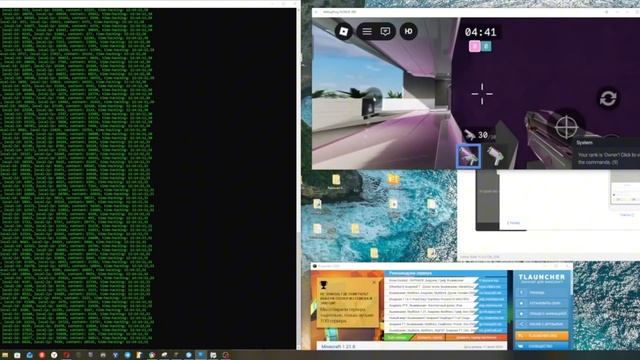This screenshot has width=640, height=360.
Task: Click the round button right of chat icon
Action: 409,31
